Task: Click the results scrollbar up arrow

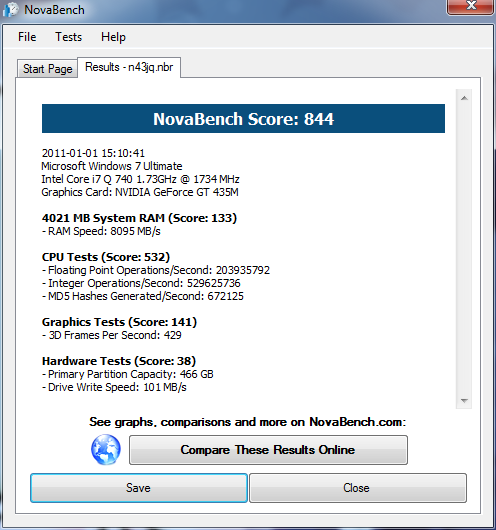Action: [464, 98]
